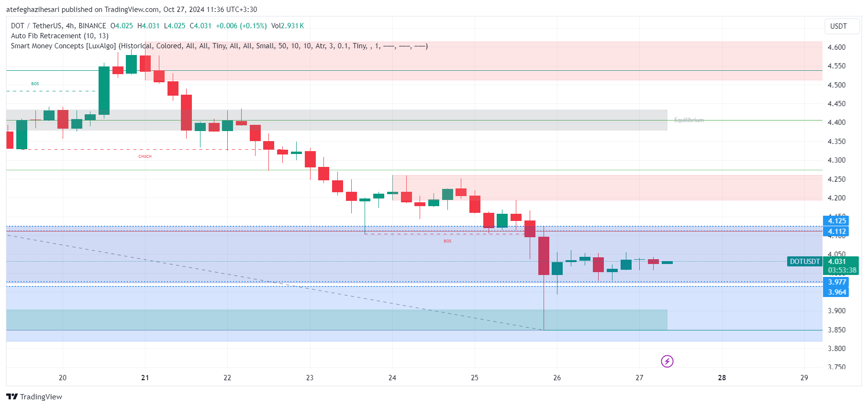Click the TradingView logo at bottom left
The width and height of the screenshot is (868, 407).
(x=34, y=396)
